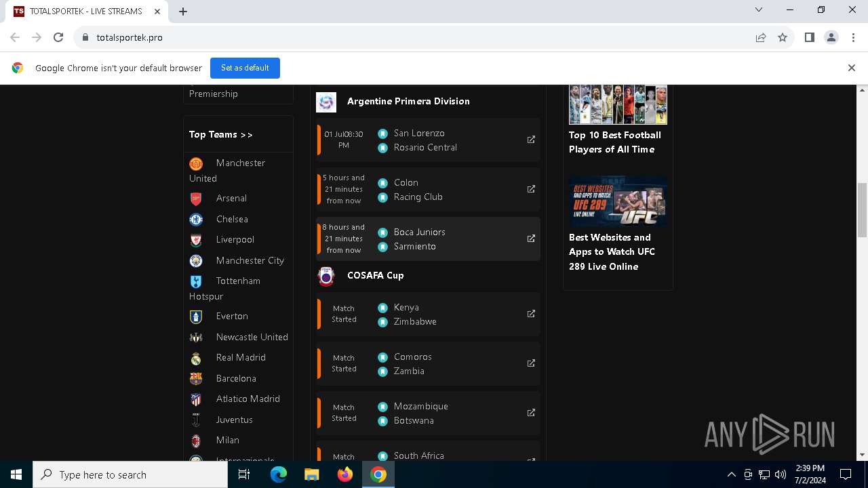868x488 pixels.
Task: Open external link icon for Mozambique match
Action: pyautogui.click(x=531, y=413)
